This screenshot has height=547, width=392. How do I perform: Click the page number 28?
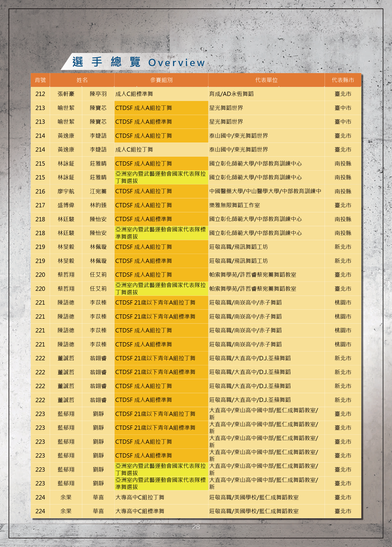(196, 527)
